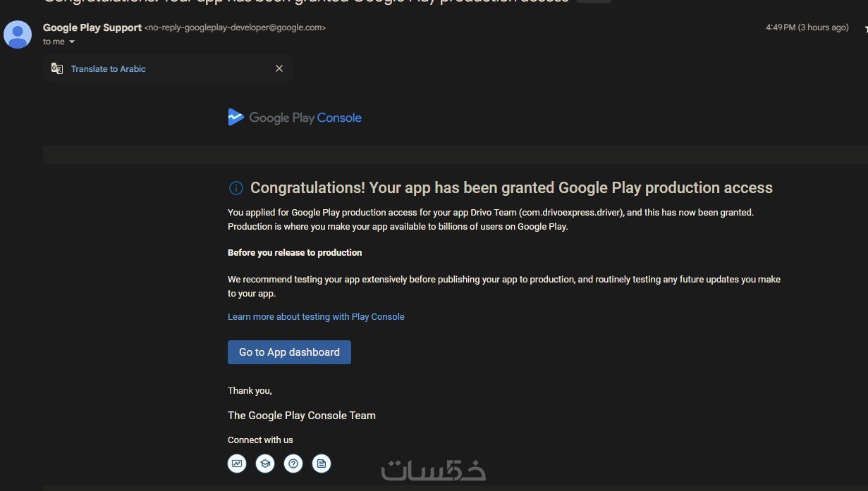The image size is (868, 491).
Task: Star this email
Action: tap(864, 29)
